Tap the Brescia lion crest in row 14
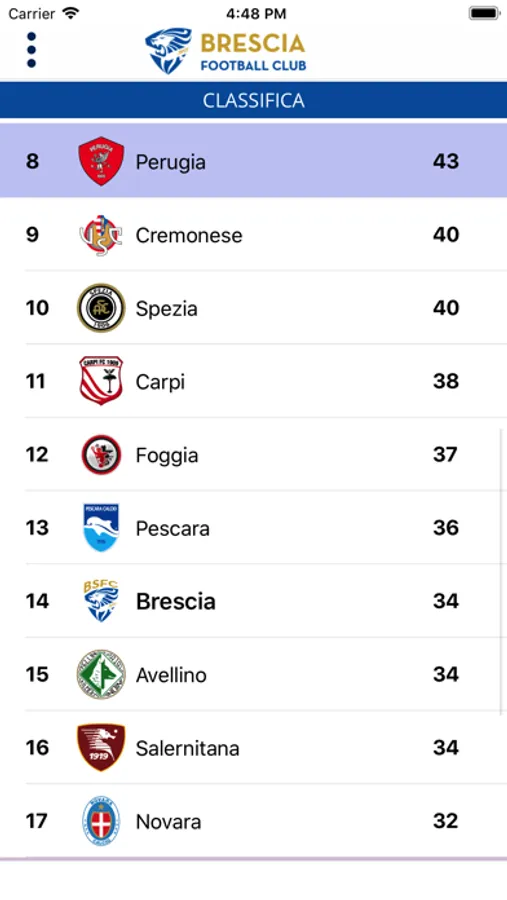This screenshot has width=507, height=900. point(101,601)
